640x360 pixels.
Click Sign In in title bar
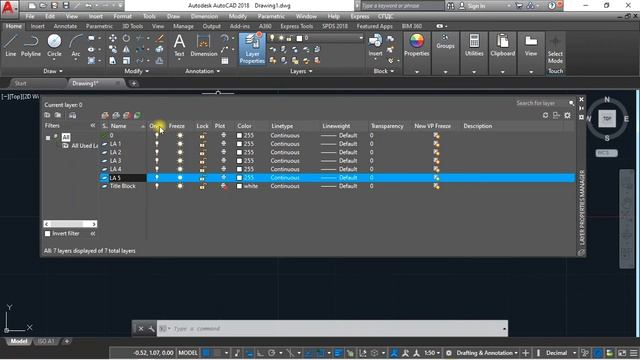[476, 6]
